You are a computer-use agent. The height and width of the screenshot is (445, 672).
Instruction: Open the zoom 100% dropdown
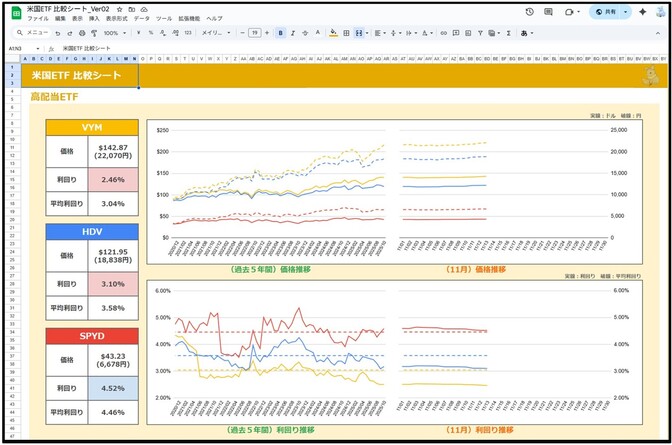[x=114, y=33]
